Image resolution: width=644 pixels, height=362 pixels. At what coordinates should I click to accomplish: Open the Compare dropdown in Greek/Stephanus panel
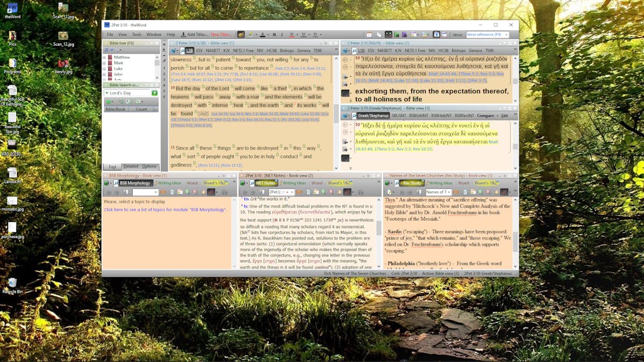pos(486,116)
